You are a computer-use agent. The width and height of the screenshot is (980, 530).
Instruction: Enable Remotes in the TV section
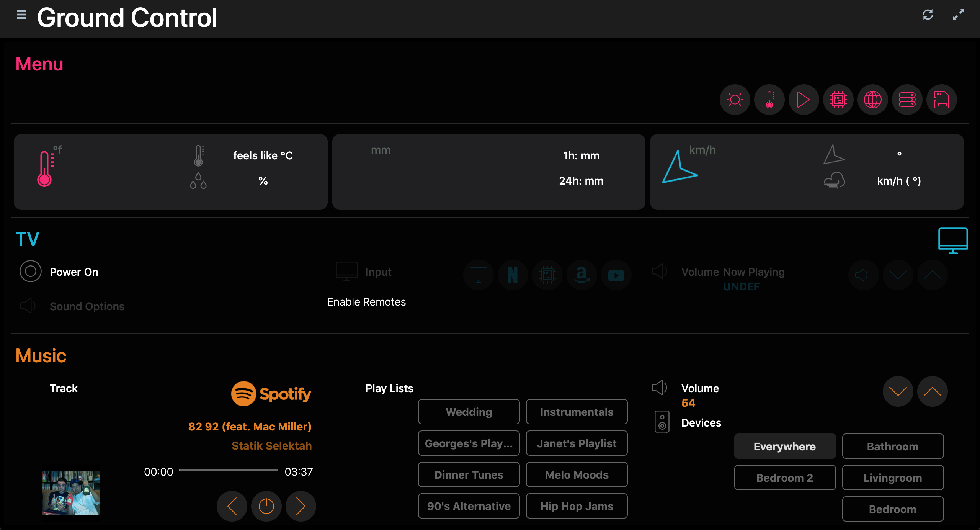click(x=366, y=302)
